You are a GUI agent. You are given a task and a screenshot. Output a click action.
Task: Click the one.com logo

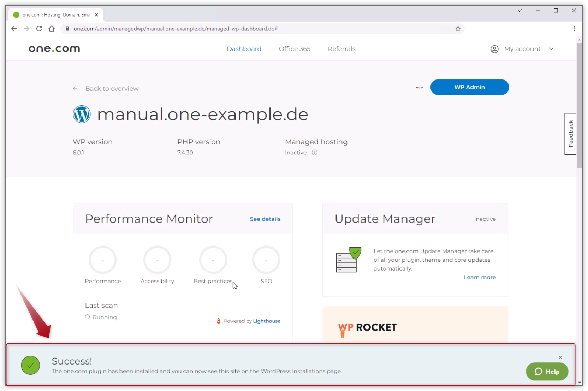pyautogui.click(x=54, y=48)
